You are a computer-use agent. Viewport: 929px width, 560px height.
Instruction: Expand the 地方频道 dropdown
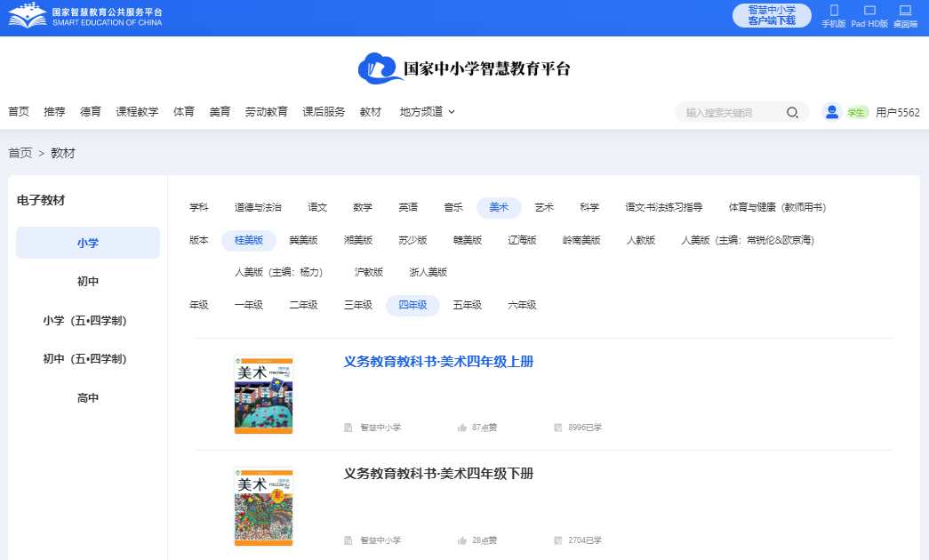(x=428, y=112)
